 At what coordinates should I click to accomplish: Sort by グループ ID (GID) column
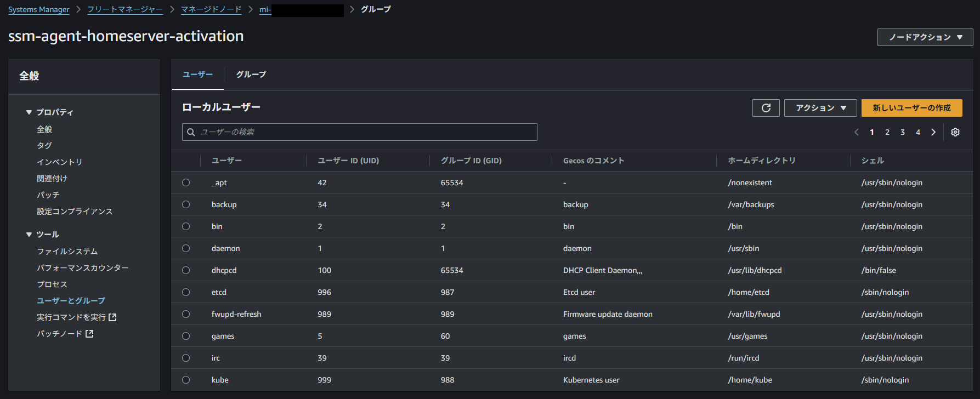coord(471,161)
